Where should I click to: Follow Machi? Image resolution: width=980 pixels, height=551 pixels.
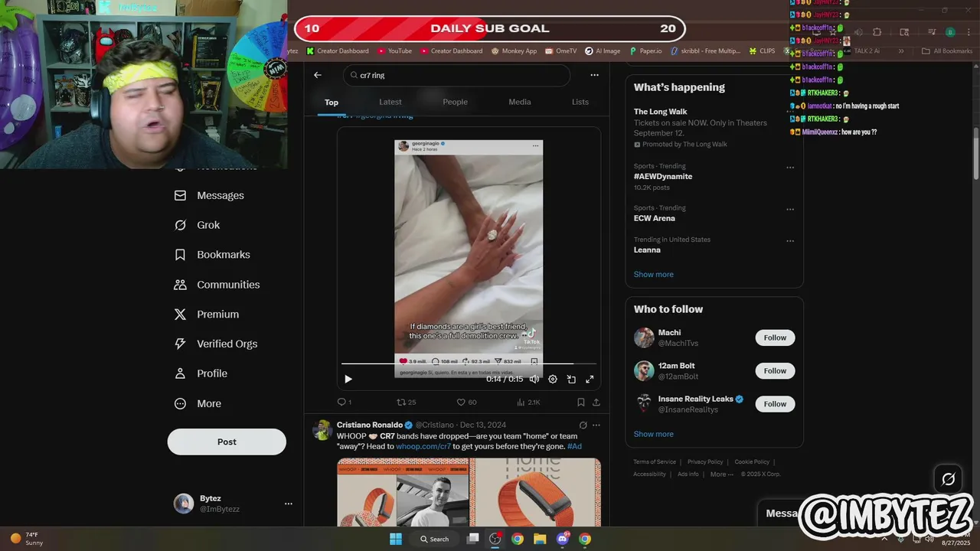[775, 337]
